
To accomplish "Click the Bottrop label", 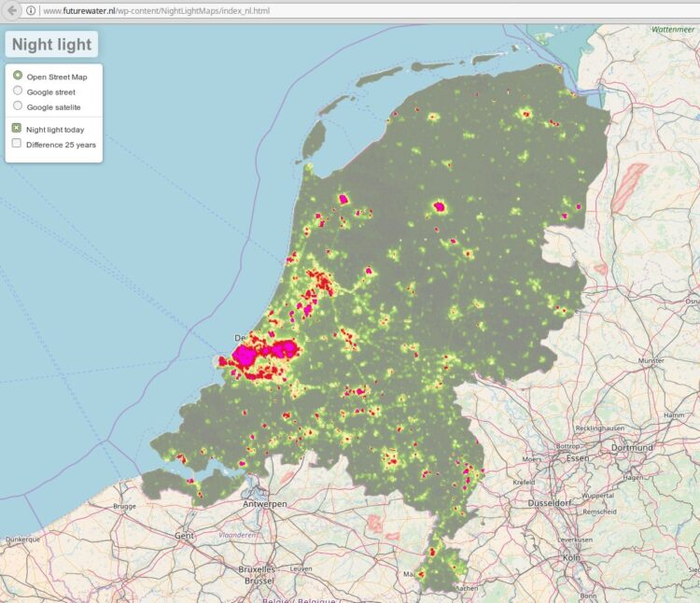I will pos(567,446).
